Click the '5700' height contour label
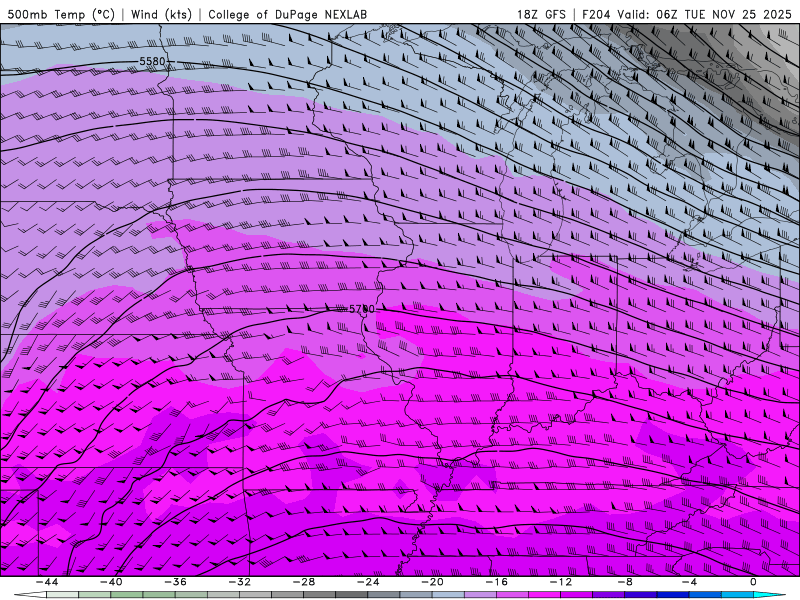 click(362, 309)
